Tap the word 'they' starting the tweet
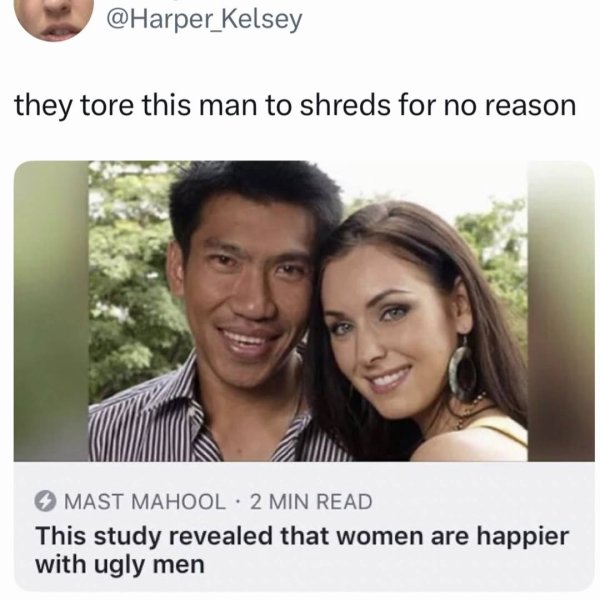The image size is (600, 600). (x=43, y=106)
